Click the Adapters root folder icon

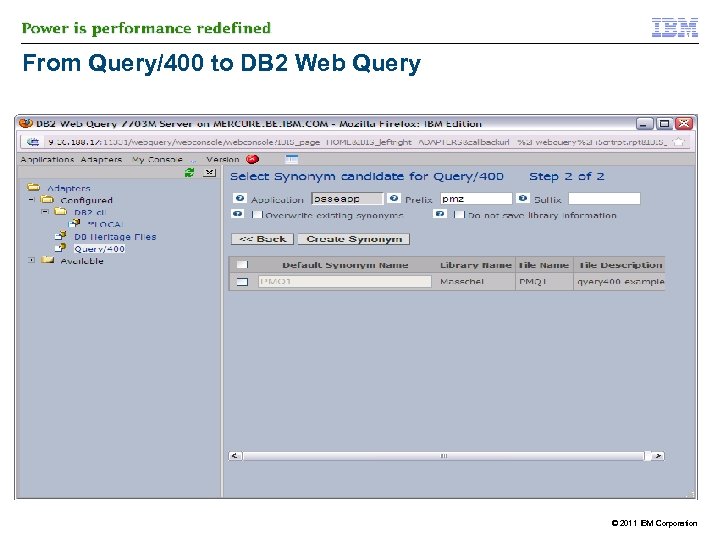34,187
